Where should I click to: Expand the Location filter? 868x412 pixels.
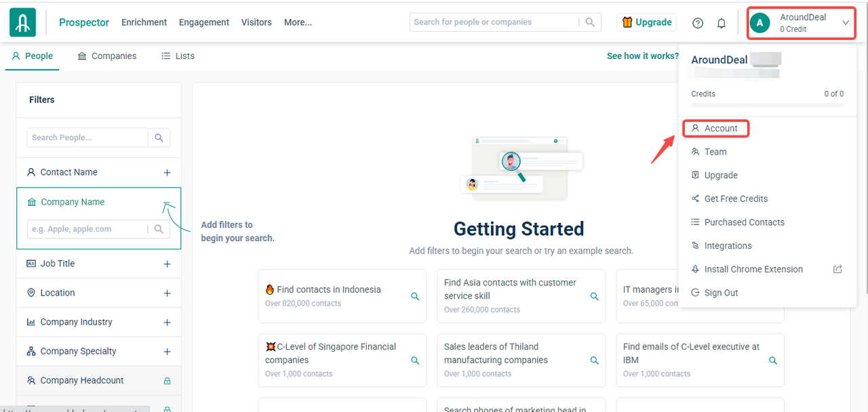click(x=167, y=293)
